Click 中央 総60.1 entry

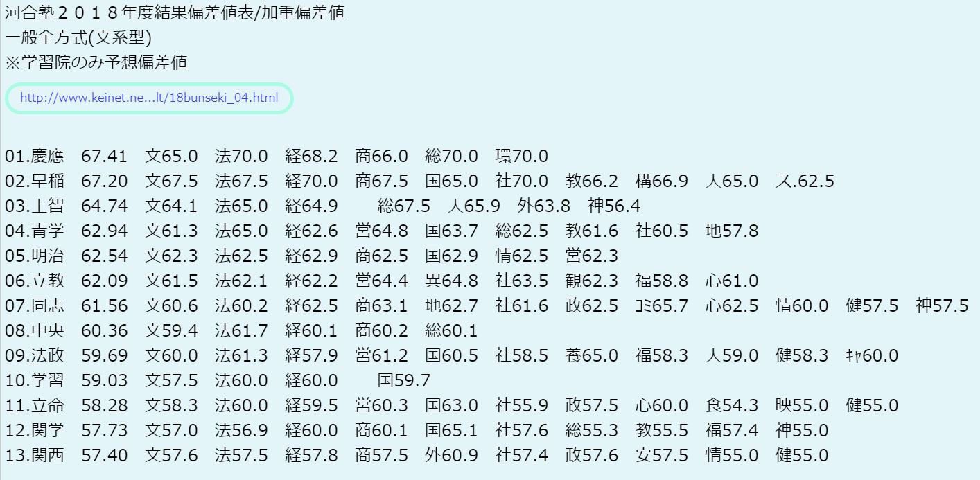click(452, 331)
